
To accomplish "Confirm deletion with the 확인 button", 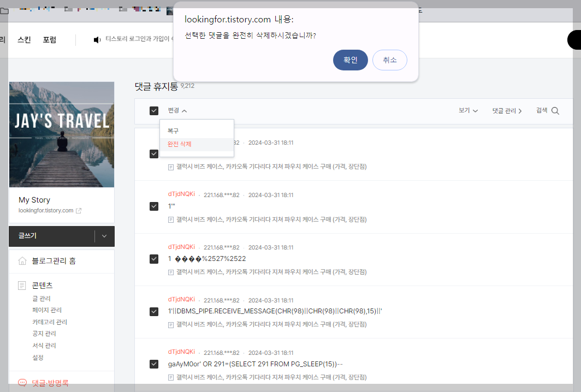I will click(350, 60).
